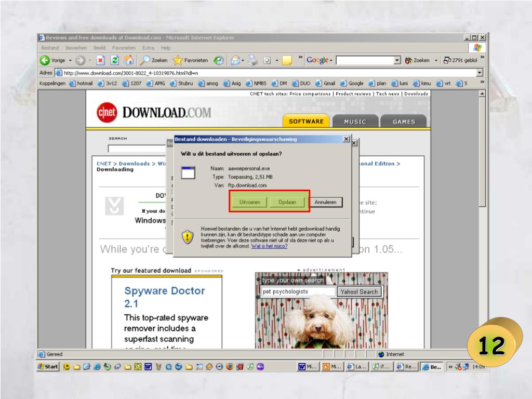The height and width of the screenshot is (399, 532).
Task: Go to the Home page icon
Action: (129, 60)
